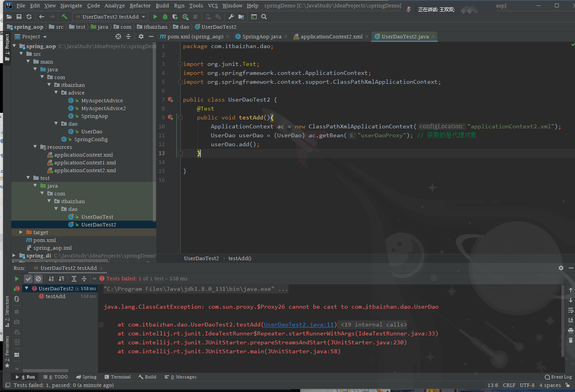Open Run Anything icon in toolbar
The width and height of the screenshot is (575, 392).
(x=254, y=17)
